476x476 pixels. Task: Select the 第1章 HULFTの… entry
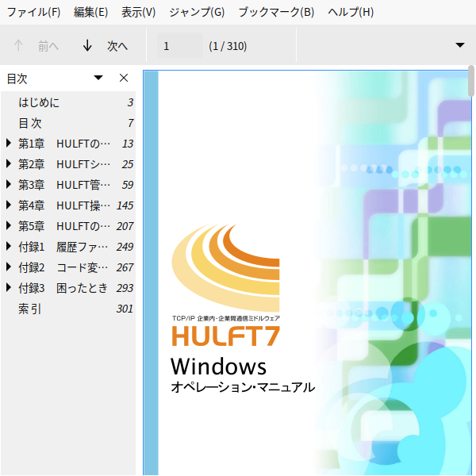(x=68, y=144)
